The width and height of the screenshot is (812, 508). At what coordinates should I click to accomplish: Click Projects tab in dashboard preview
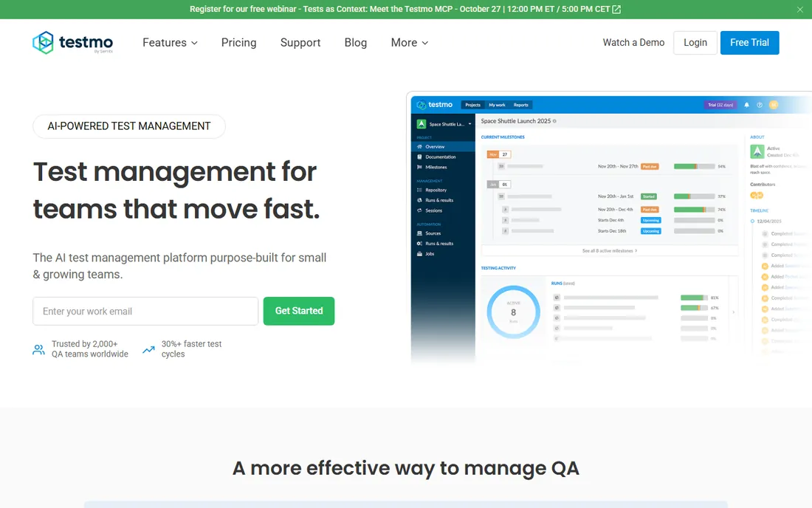tap(472, 105)
